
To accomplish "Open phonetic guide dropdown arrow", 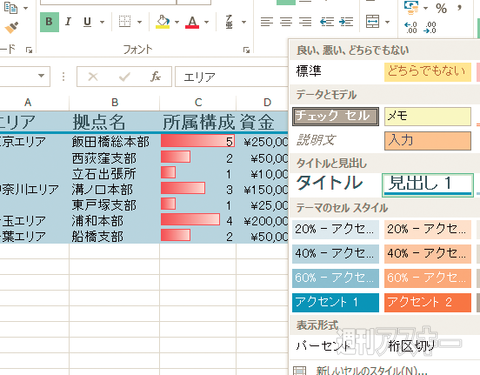I will (x=244, y=22).
